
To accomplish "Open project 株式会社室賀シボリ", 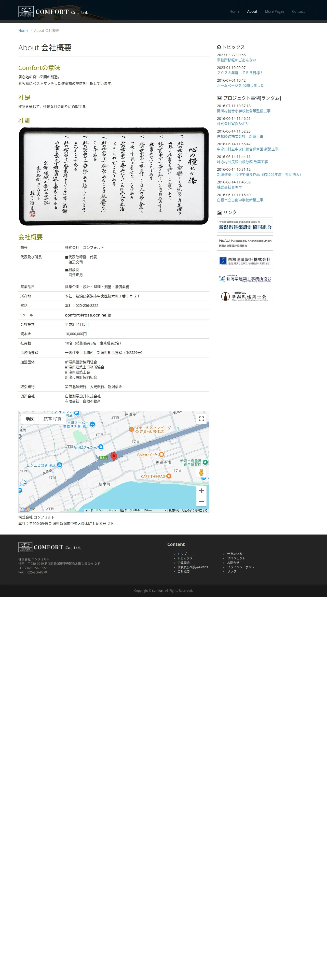I will pos(233,124).
